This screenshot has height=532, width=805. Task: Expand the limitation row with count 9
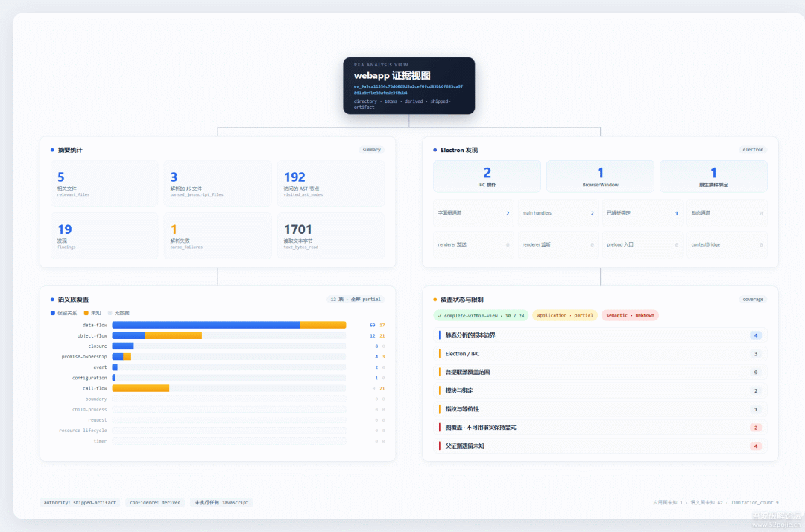coord(600,372)
